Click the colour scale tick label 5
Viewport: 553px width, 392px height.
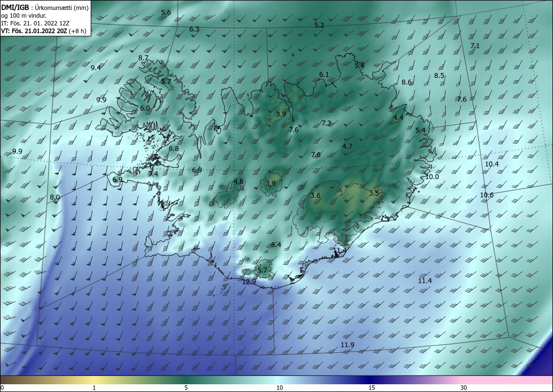pos(186,388)
